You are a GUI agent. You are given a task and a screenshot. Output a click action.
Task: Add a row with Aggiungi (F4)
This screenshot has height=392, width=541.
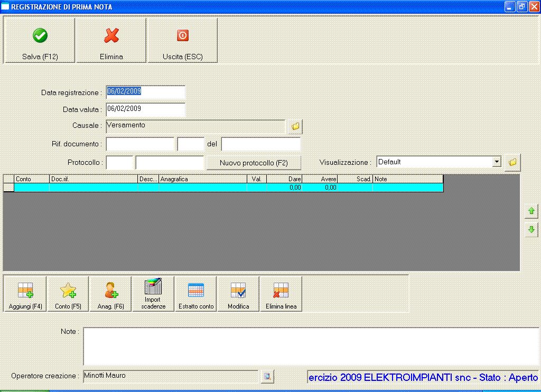tap(25, 294)
